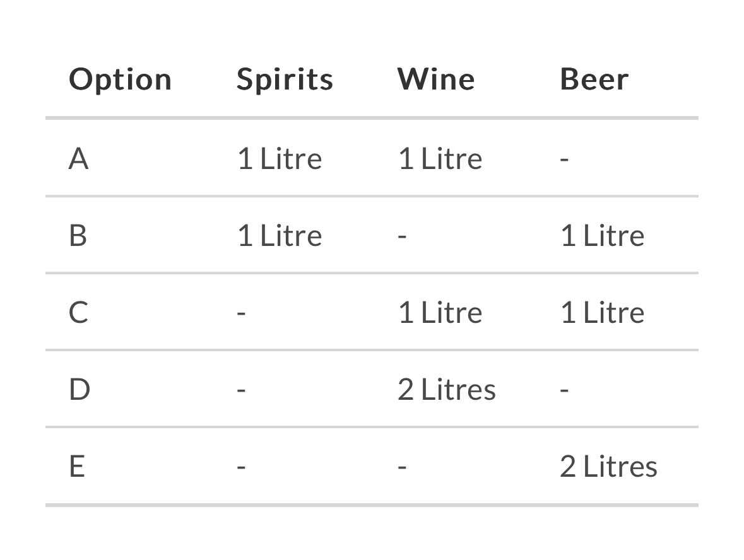Click the Wine dash in row B

click(403, 236)
